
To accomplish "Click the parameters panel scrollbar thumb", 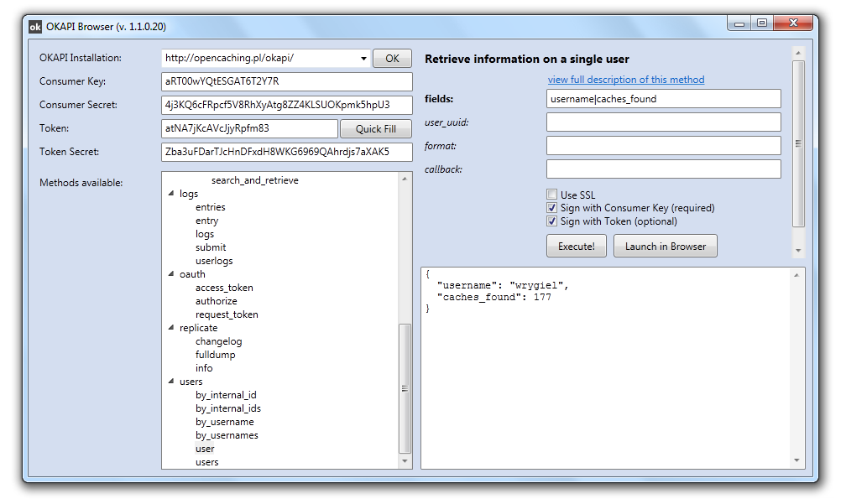I will [798, 143].
